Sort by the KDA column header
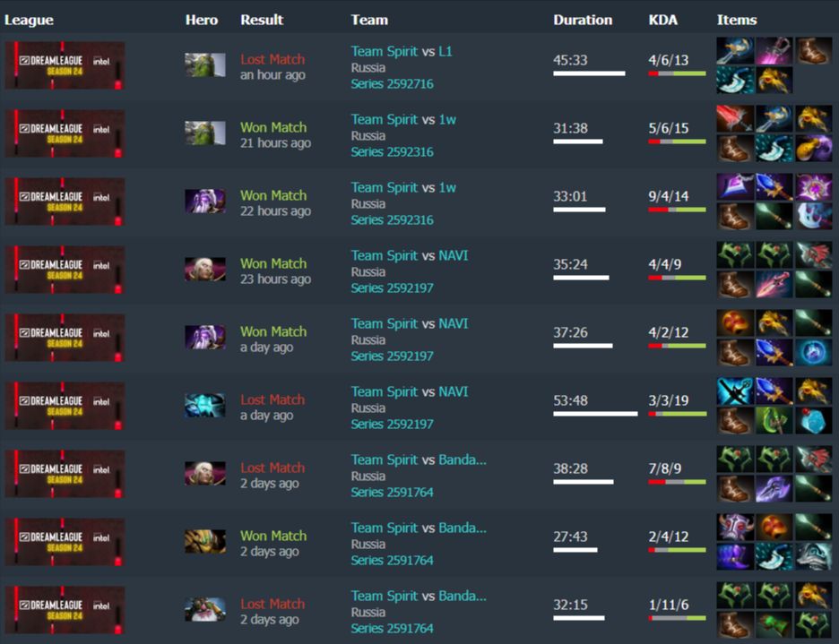 [x=663, y=20]
